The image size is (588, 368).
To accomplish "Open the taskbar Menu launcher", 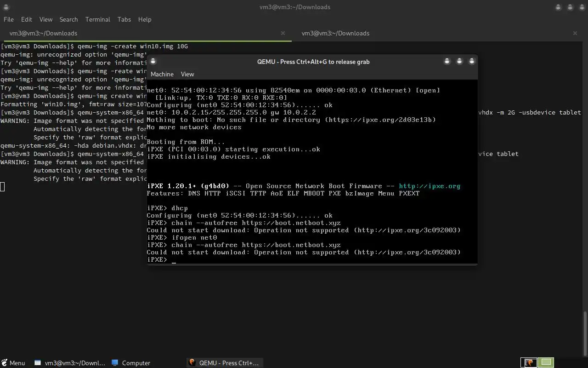I will pos(13,363).
